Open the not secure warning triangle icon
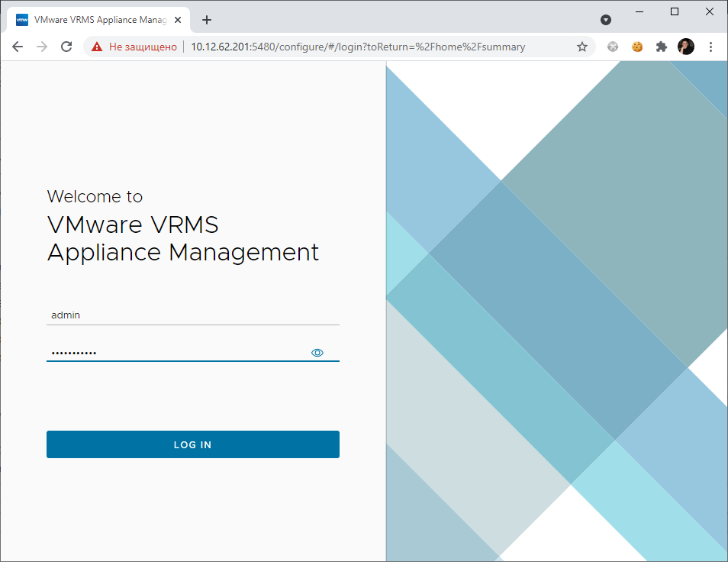Image resolution: width=728 pixels, height=562 pixels. [x=97, y=47]
